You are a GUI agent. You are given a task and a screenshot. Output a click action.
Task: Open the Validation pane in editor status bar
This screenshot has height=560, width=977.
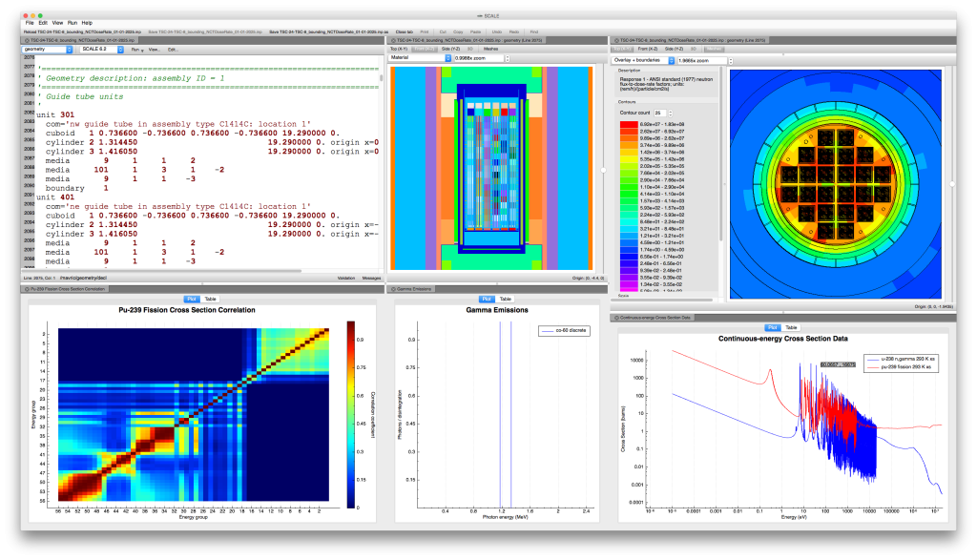[345, 278]
